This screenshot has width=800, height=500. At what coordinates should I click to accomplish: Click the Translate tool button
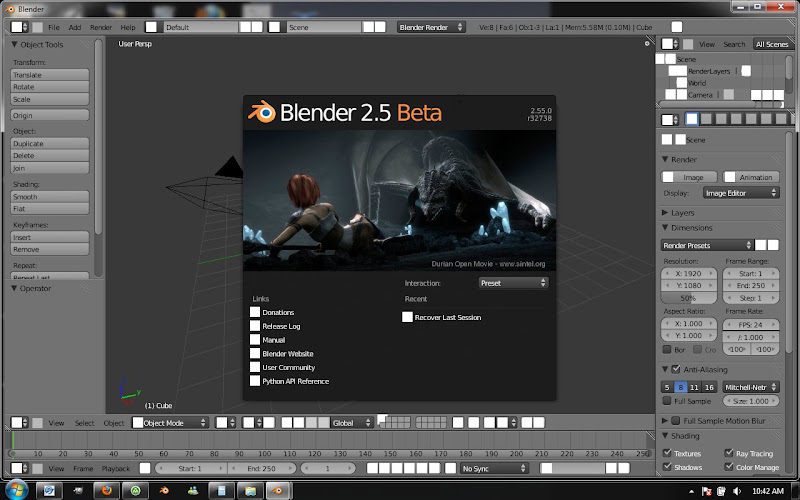[x=49, y=74]
